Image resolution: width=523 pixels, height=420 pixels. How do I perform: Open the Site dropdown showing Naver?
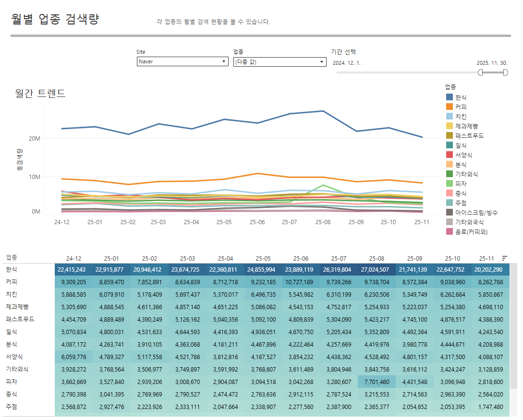click(182, 61)
